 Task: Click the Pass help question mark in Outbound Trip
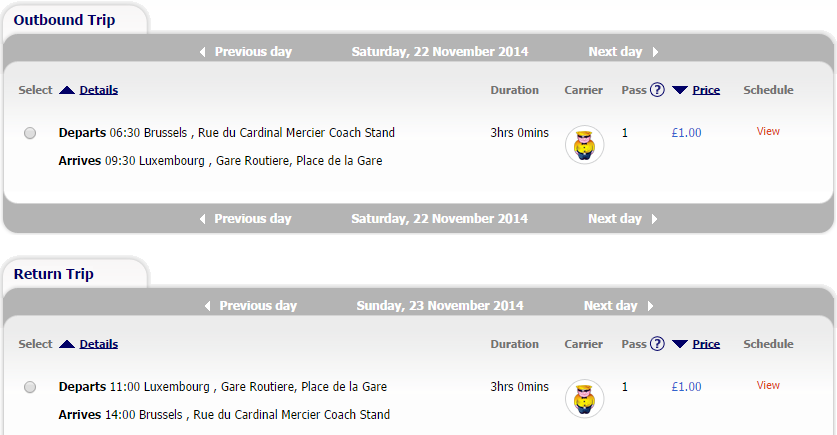point(657,90)
